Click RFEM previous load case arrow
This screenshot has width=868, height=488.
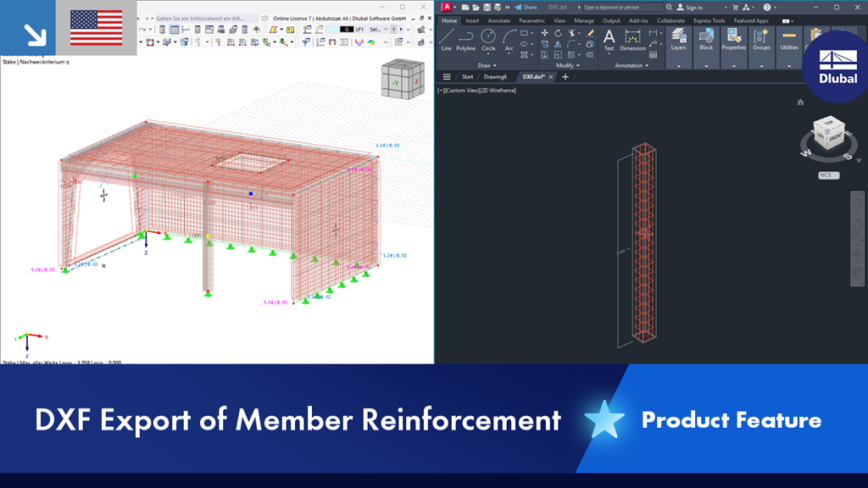click(x=393, y=30)
